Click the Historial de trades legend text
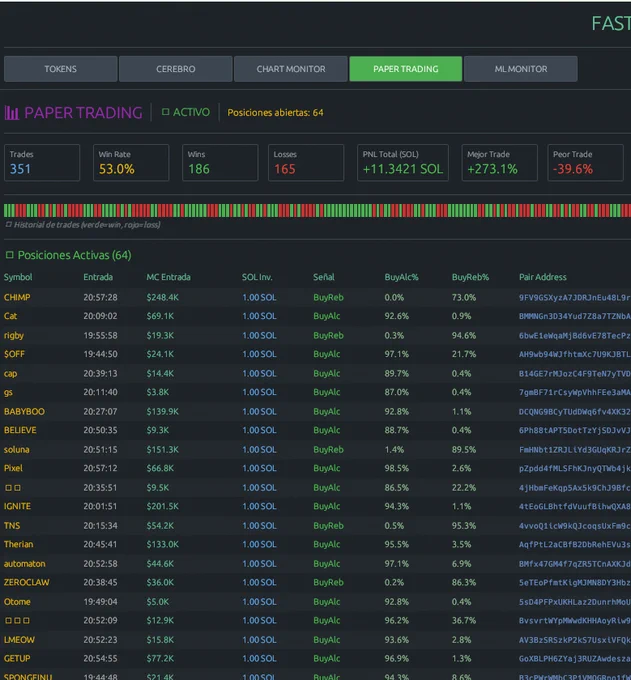Image resolution: width=631 pixels, height=680 pixels. tap(83, 225)
